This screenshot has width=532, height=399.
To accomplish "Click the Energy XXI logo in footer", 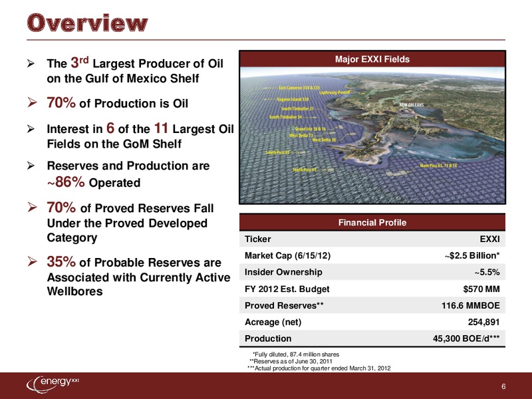I will coord(53,384).
